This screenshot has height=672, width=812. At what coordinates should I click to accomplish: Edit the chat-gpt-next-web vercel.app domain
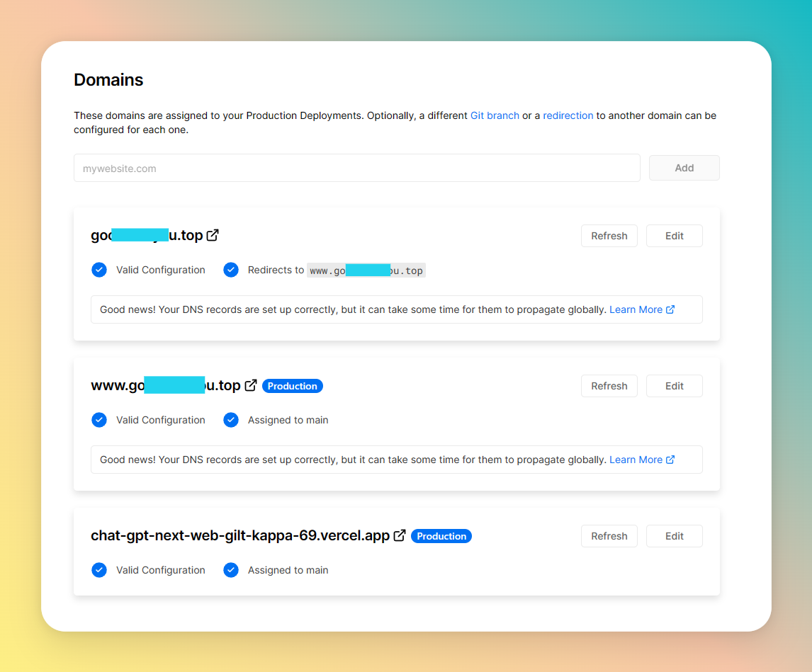pyautogui.click(x=674, y=536)
